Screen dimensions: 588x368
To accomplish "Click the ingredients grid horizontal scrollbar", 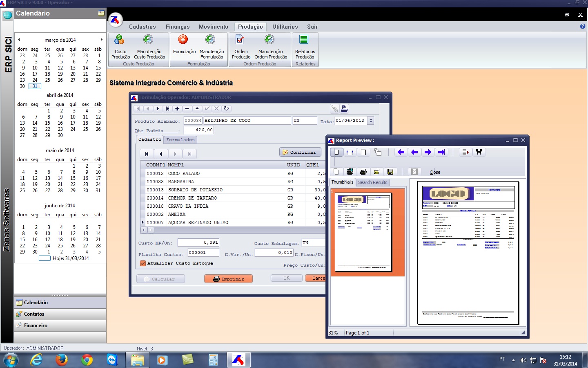I will click(x=233, y=230).
